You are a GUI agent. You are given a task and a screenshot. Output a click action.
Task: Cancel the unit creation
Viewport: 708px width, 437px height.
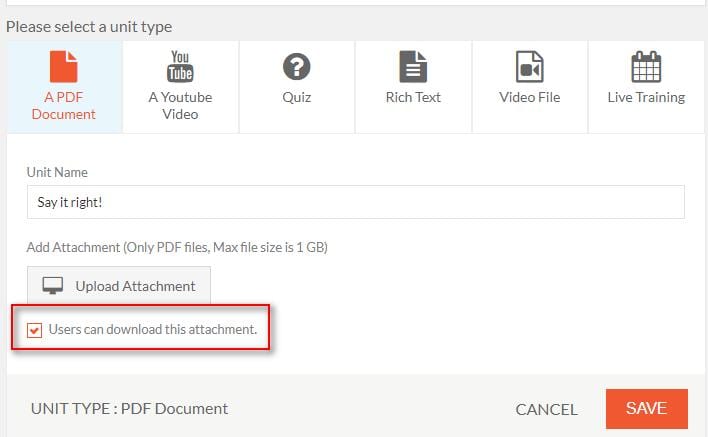click(546, 409)
